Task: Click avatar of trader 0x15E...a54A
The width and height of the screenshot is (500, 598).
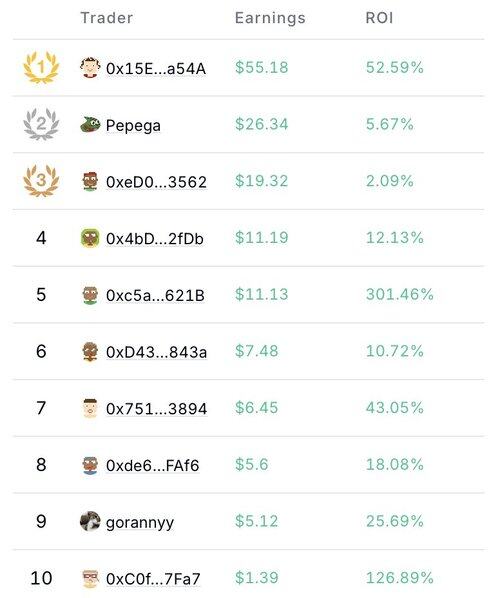Action: point(90,68)
